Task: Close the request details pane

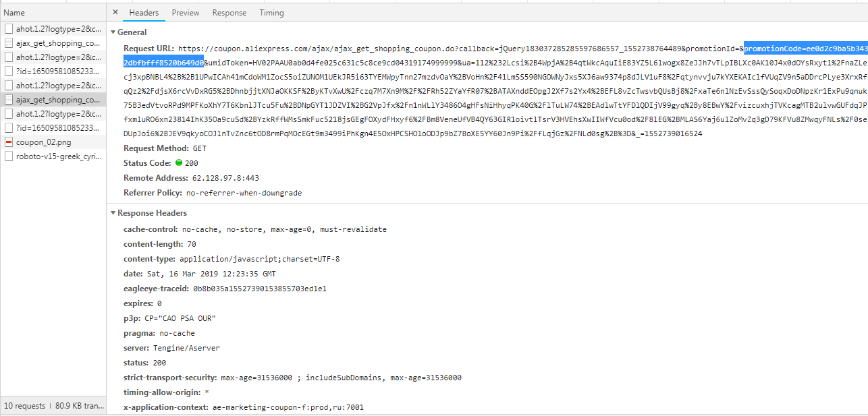Action: click(x=115, y=12)
